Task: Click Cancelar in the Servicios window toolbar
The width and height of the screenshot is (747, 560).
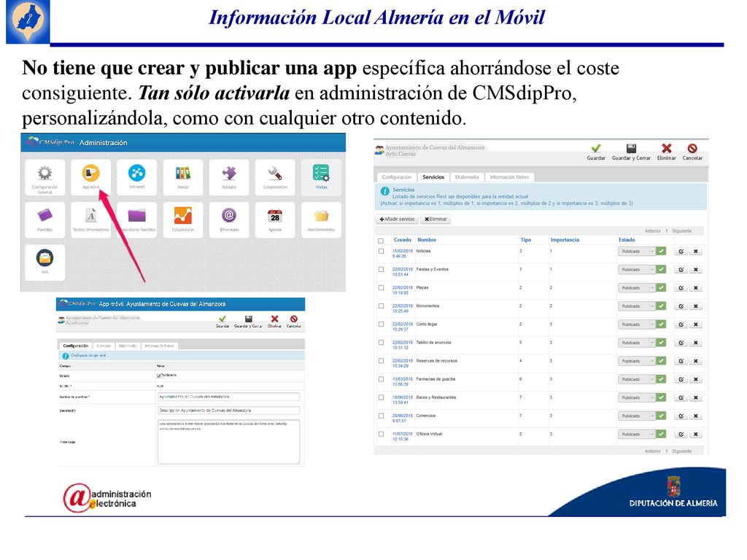Action: [x=692, y=152]
